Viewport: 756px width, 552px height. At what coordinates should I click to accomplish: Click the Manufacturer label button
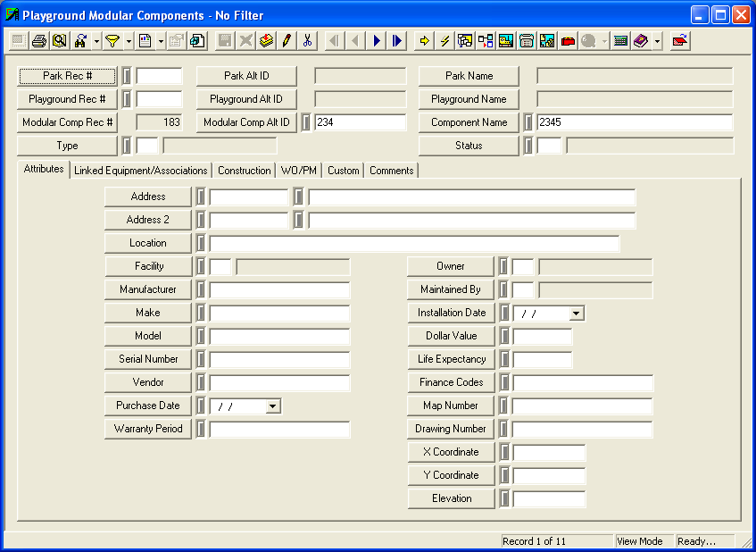(x=148, y=289)
